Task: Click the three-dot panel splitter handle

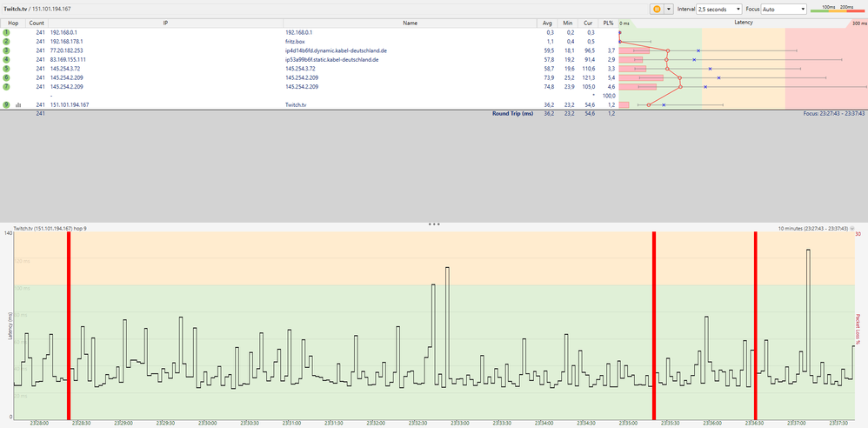Action: (434, 224)
